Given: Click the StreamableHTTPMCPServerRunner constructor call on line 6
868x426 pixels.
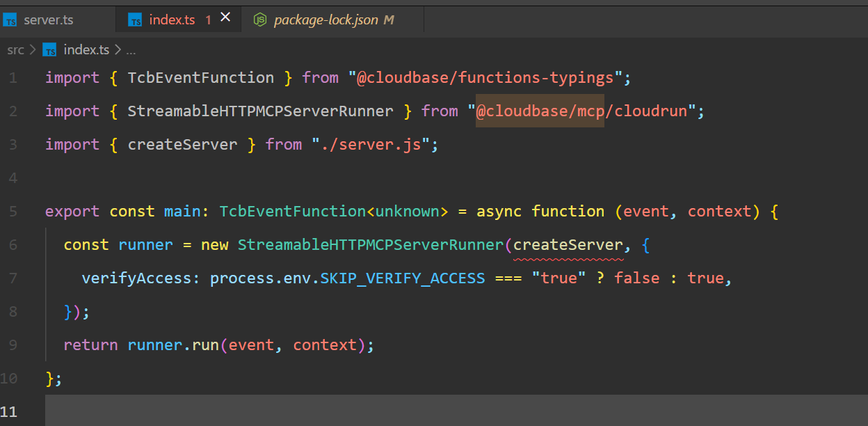Looking at the screenshot, I should coord(370,245).
